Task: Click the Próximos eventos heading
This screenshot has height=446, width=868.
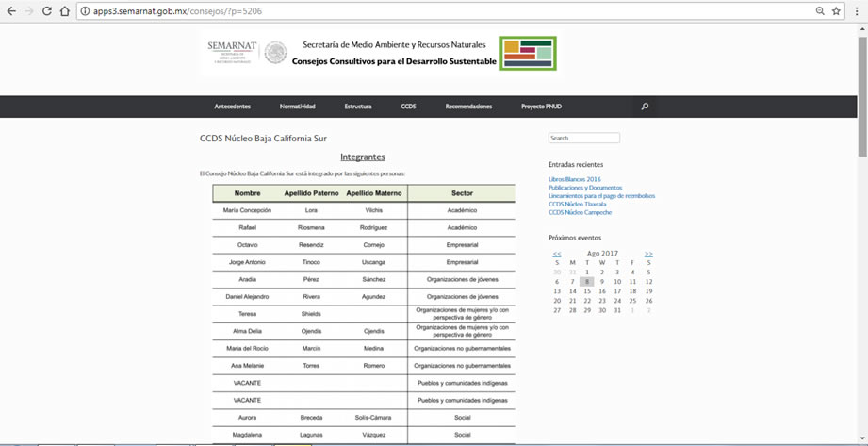Action: [x=574, y=239]
